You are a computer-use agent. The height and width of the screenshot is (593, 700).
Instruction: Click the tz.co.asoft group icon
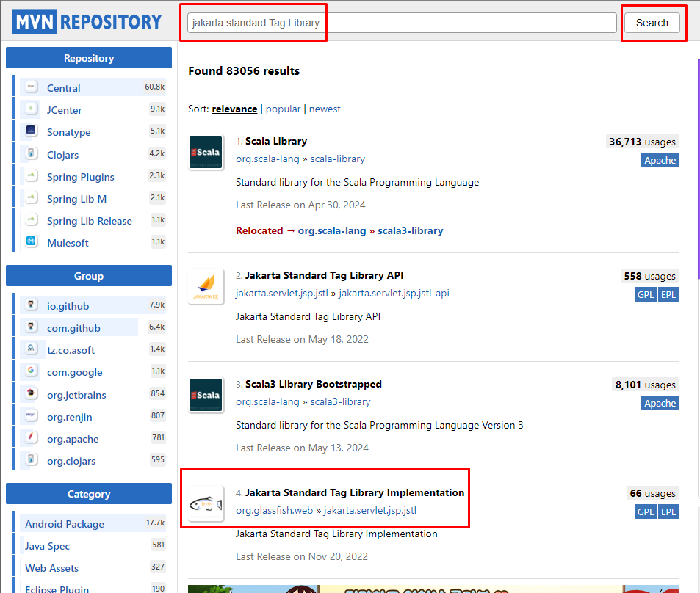click(31, 349)
